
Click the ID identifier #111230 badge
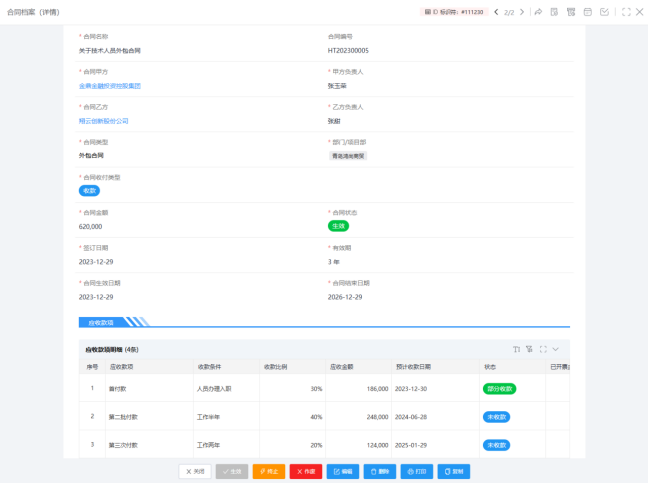click(454, 12)
